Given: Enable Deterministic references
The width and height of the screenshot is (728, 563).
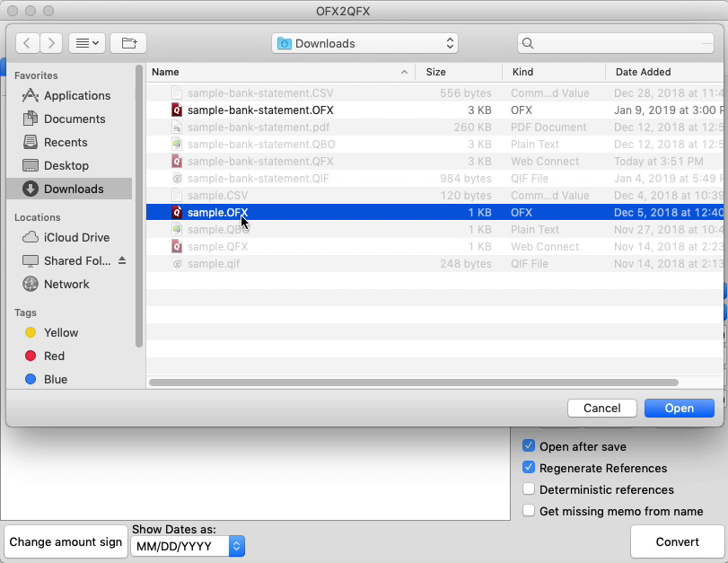Looking at the screenshot, I should coord(529,489).
